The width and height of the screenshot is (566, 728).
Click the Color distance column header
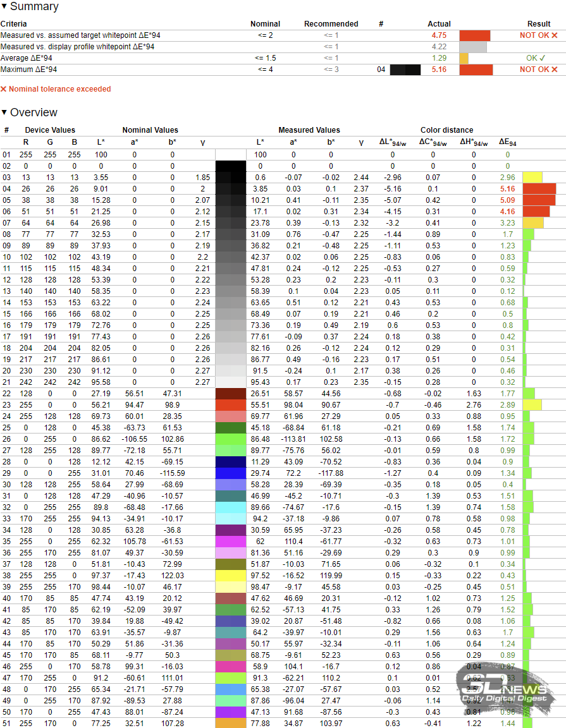pyautogui.click(x=446, y=130)
